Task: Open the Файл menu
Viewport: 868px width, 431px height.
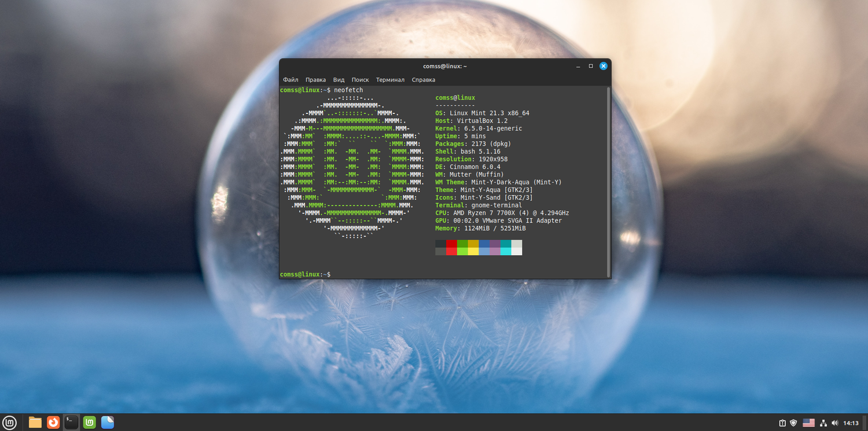Action: pyautogui.click(x=290, y=80)
